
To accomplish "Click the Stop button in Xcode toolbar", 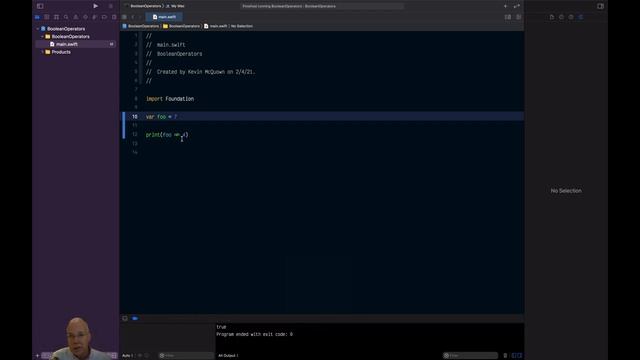I will click(110, 6).
